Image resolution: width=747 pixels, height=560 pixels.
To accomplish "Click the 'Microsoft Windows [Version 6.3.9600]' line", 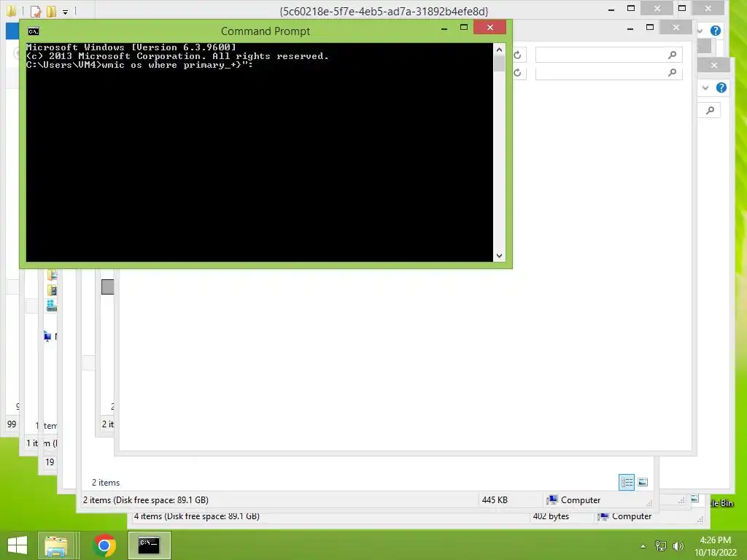I will (131, 47).
